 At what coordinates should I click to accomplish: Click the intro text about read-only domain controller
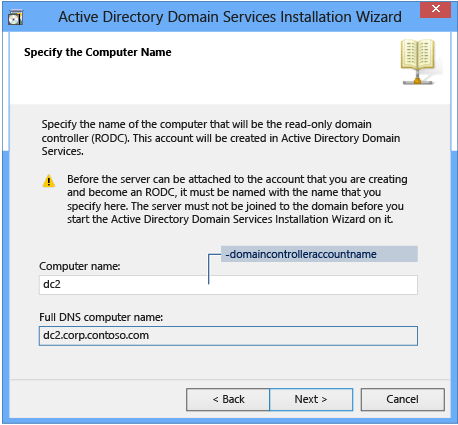pyautogui.click(x=221, y=137)
